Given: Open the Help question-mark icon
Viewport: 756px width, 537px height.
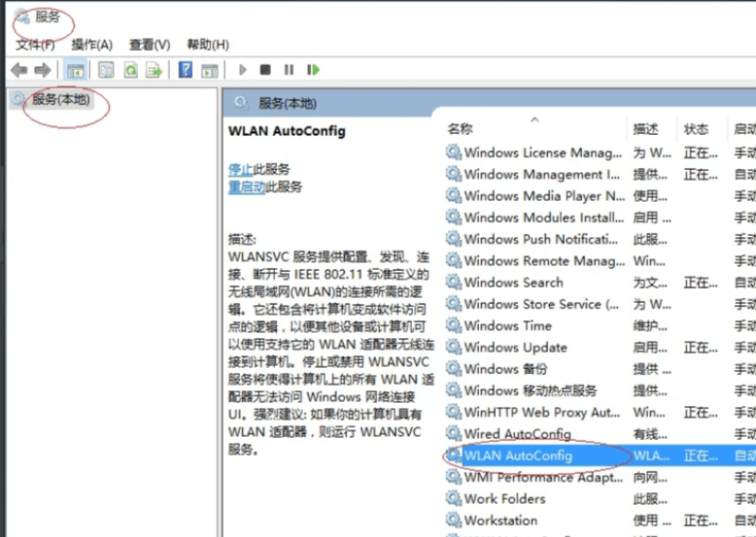Looking at the screenshot, I should tap(186, 70).
